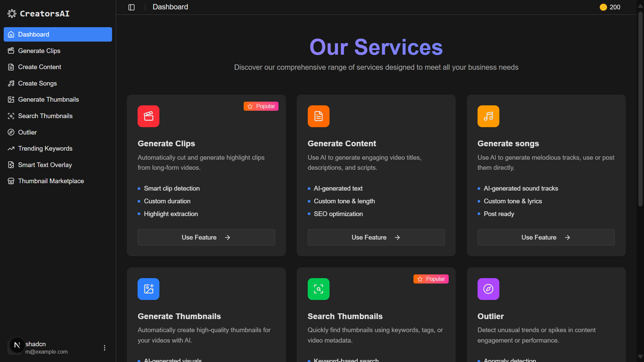The width and height of the screenshot is (644, 362).
Task: Click the purple Outlier compass icon
Action: click(x=488, y=289)
